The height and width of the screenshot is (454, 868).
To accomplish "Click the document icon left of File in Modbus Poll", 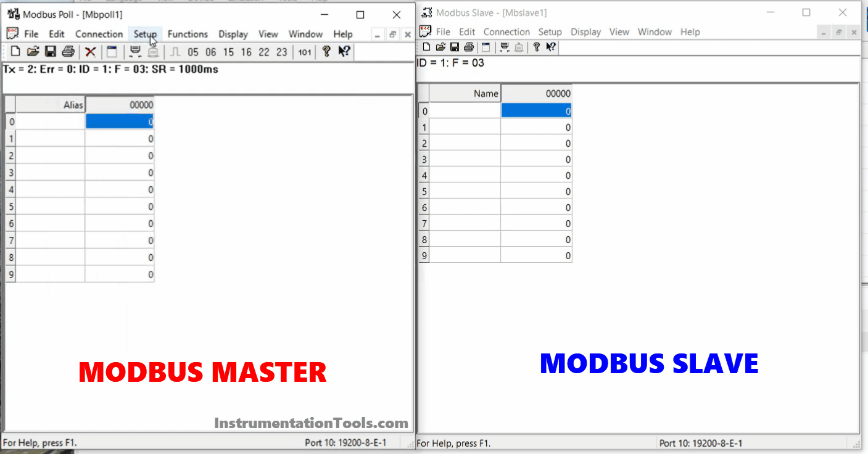I will pyautogui.click(x=12, y=33).
